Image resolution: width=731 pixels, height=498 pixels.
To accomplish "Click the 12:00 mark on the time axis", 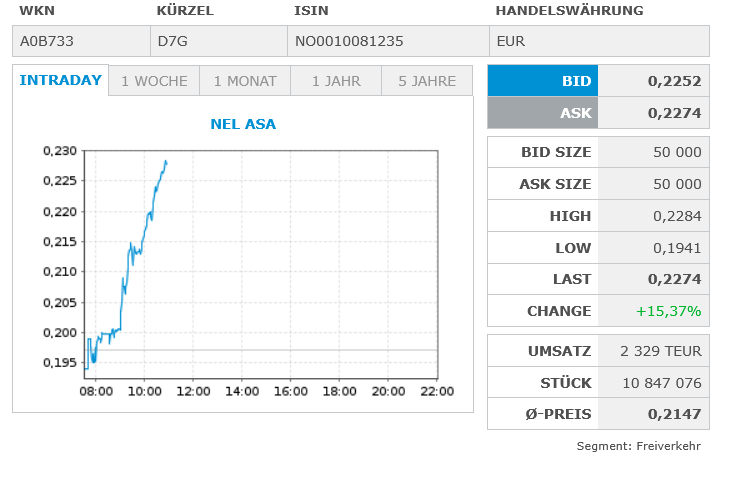I will click(x=193, y=391).
